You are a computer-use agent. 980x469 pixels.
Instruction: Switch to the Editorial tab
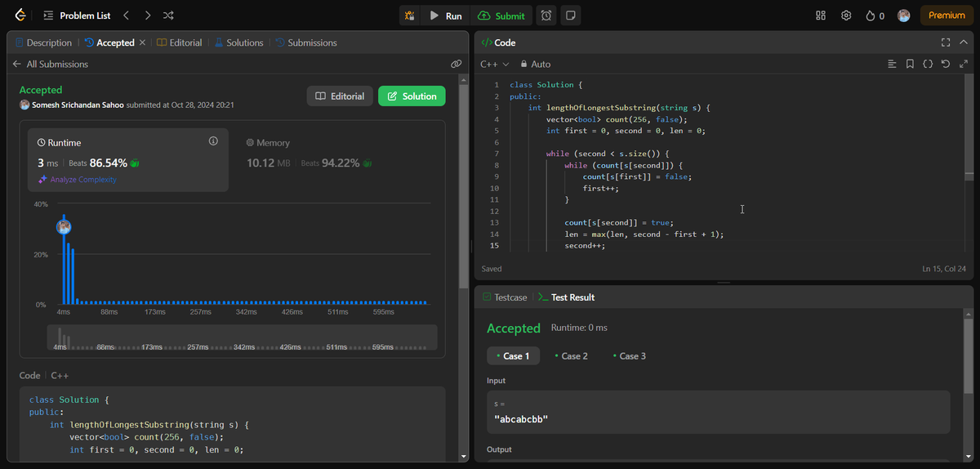pyautogui.click(x=179, y=42)
